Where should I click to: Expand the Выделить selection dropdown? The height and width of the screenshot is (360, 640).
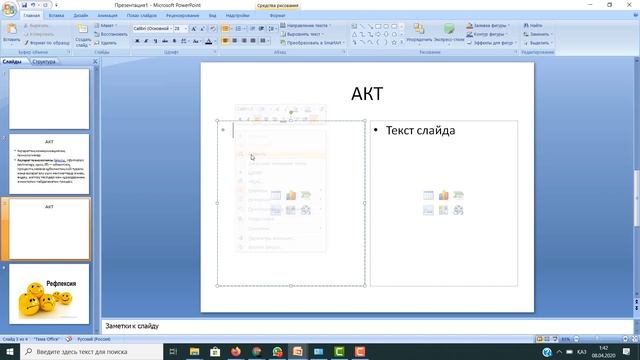(538, 43)
